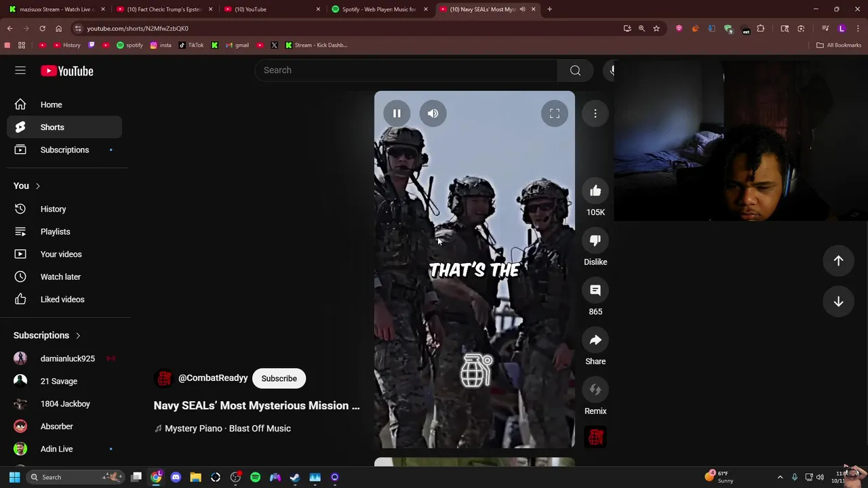
Task: Reload the current page
Action: coord(42,28)
